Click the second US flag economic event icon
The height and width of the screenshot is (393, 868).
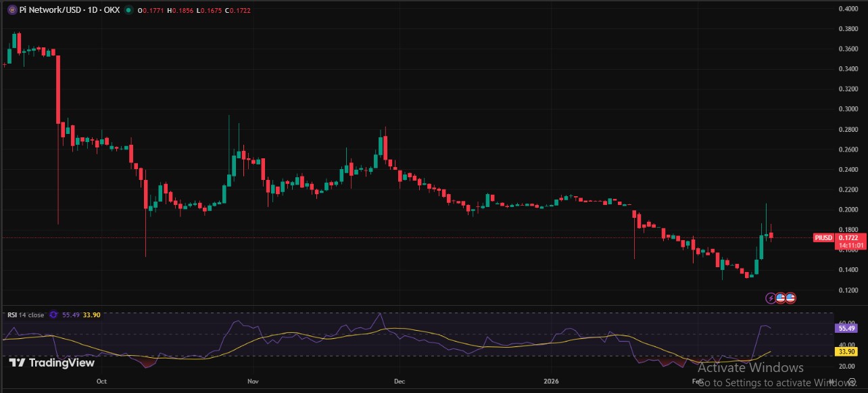tap(789, 298)
